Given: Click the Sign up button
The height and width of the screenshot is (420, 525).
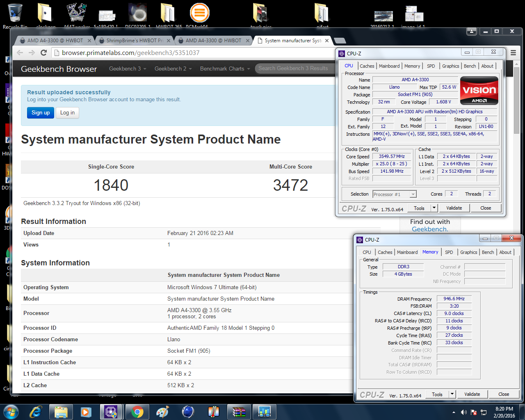Looking at the screenshot, I should (x=41, y=113).
